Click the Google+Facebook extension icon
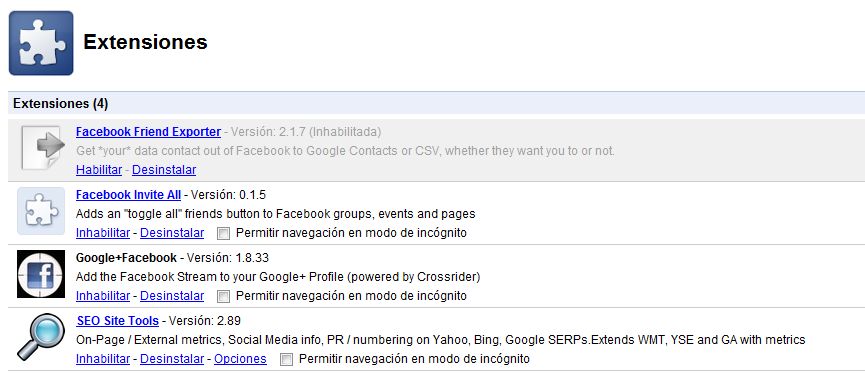This screenshot has width=865, height=385. (x=41, y=274)
